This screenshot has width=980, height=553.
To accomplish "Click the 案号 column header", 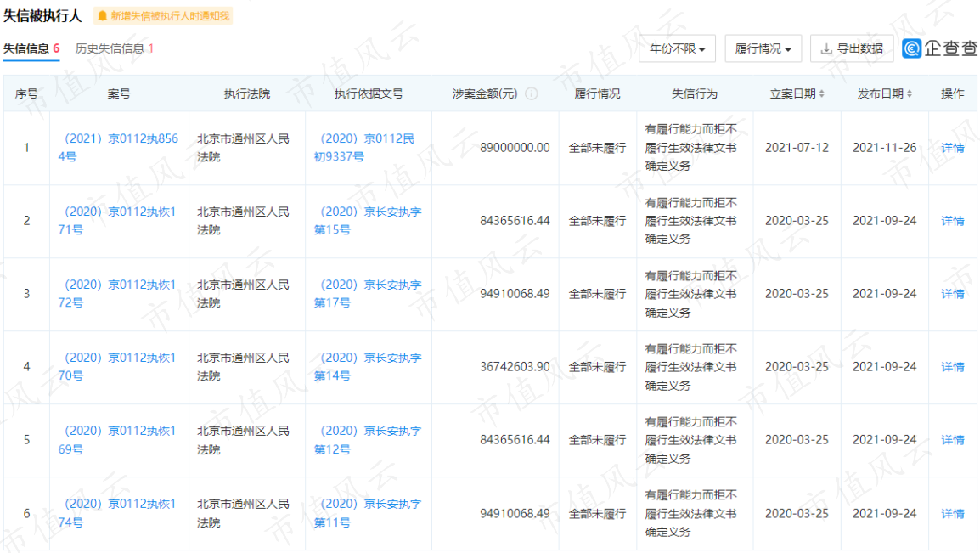I will click(x=119, y=93).
